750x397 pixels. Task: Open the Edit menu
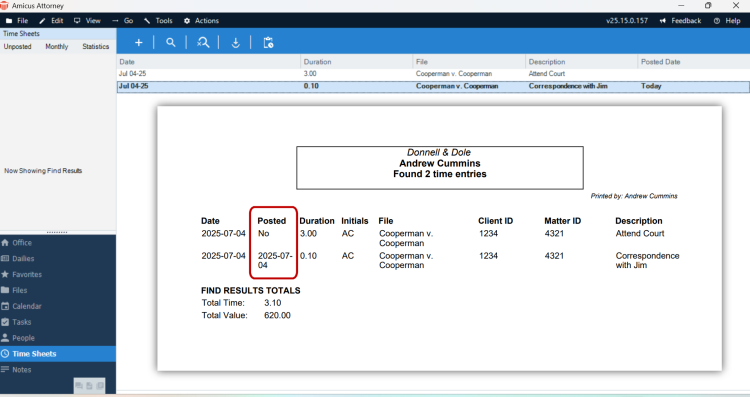51,21
